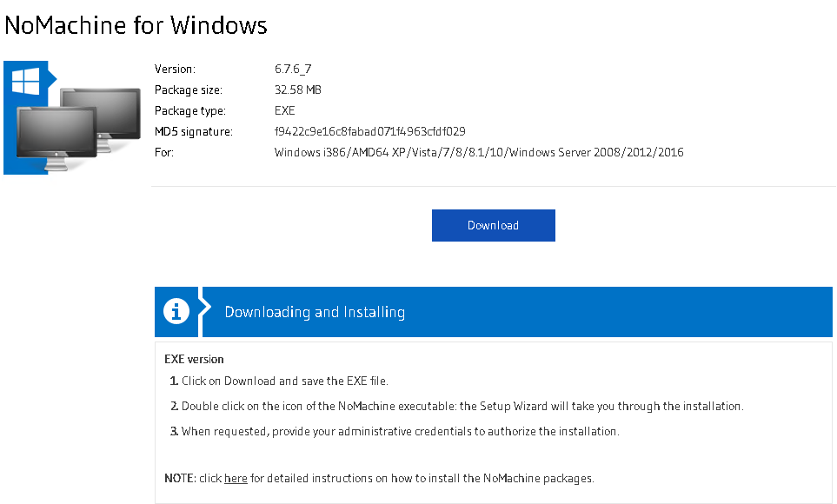The width and height of the screenshot is (837, 504).
Task: Click the bold 'NOTE:' label
Action: 180,478
